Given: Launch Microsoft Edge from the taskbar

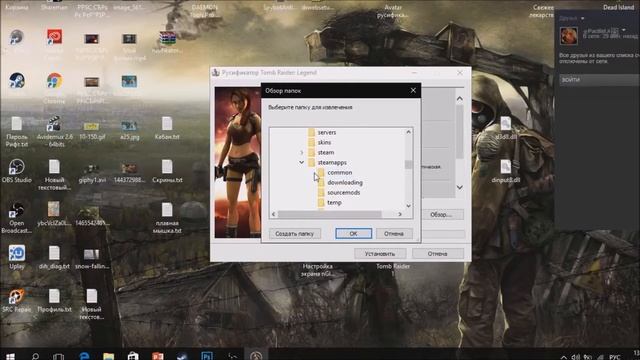Looking at the screenshot, I should point(84,356).
